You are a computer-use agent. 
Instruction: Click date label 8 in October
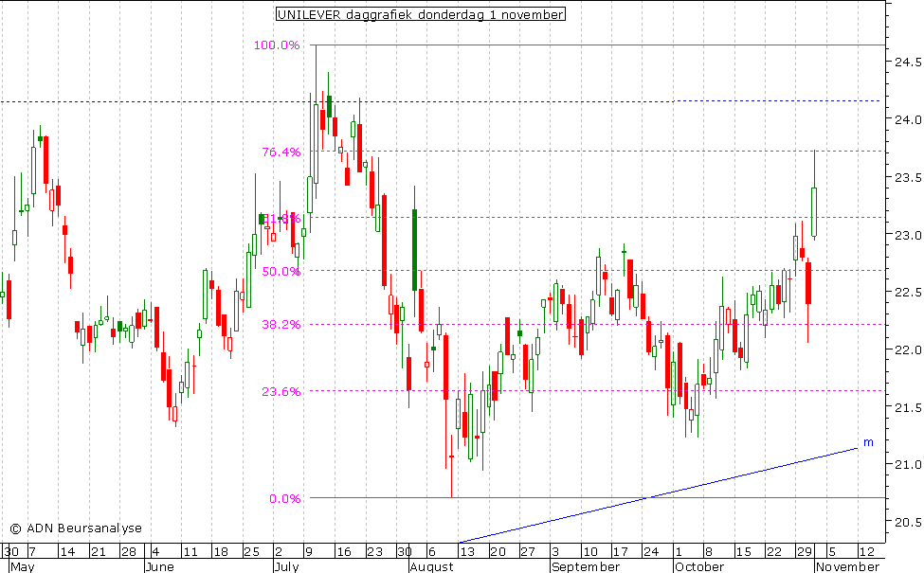(709, 552)
